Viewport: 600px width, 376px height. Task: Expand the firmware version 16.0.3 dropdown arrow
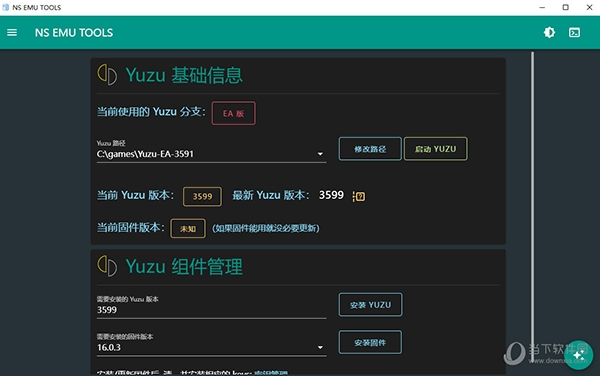click(x=320, y=347)
